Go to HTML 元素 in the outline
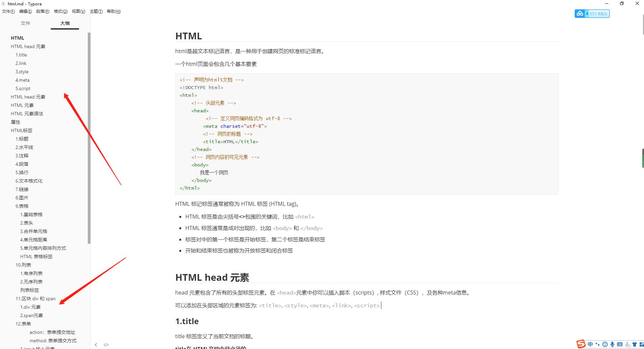Viewport: 644px width, 349px height. [22, 105]
